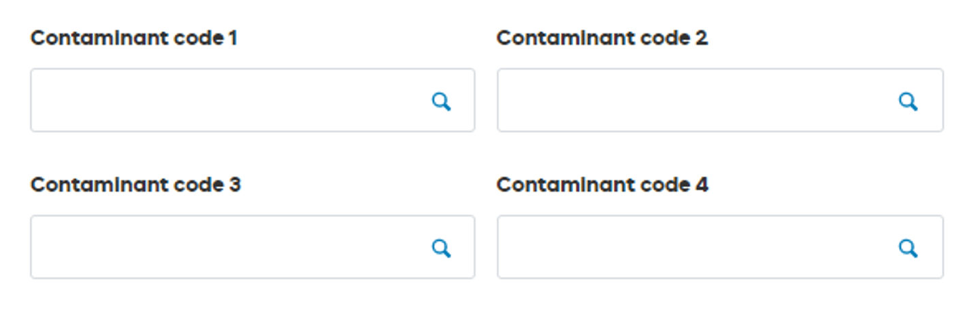
Task: Open lookup magnifier for fourth contaminant code
Action: point(908,248)
